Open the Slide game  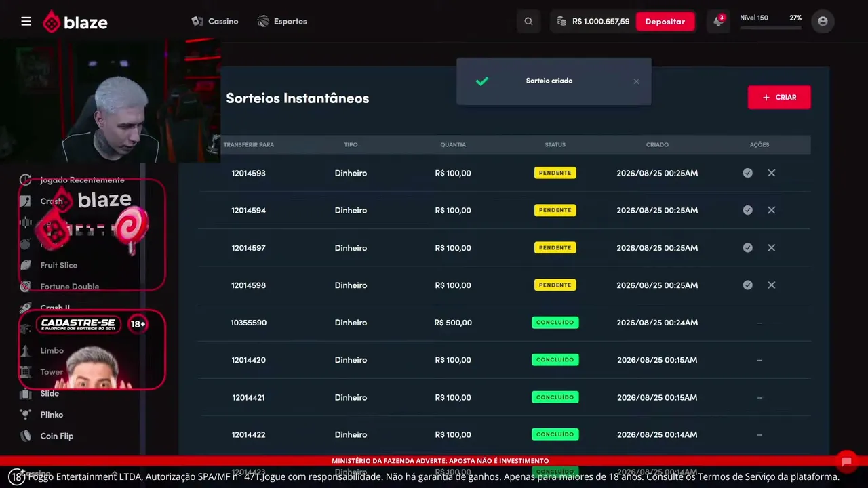50,393
